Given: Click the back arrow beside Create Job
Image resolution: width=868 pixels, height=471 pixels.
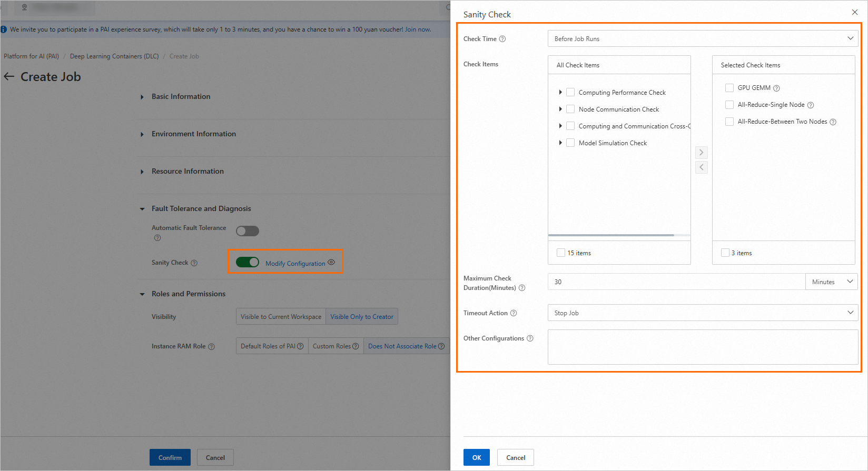Looking at the screenshot, I should [9, 77].
